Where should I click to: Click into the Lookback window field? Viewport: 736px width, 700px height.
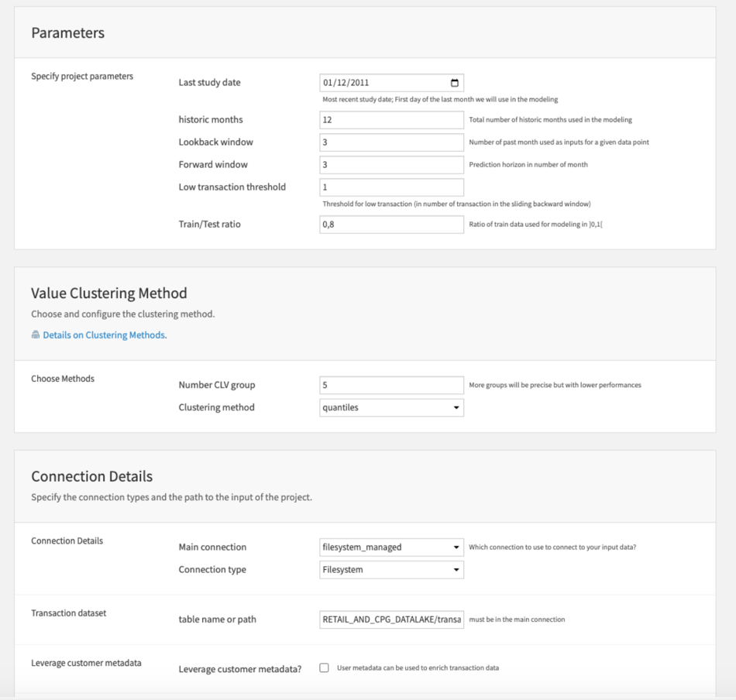coord(391,142)
